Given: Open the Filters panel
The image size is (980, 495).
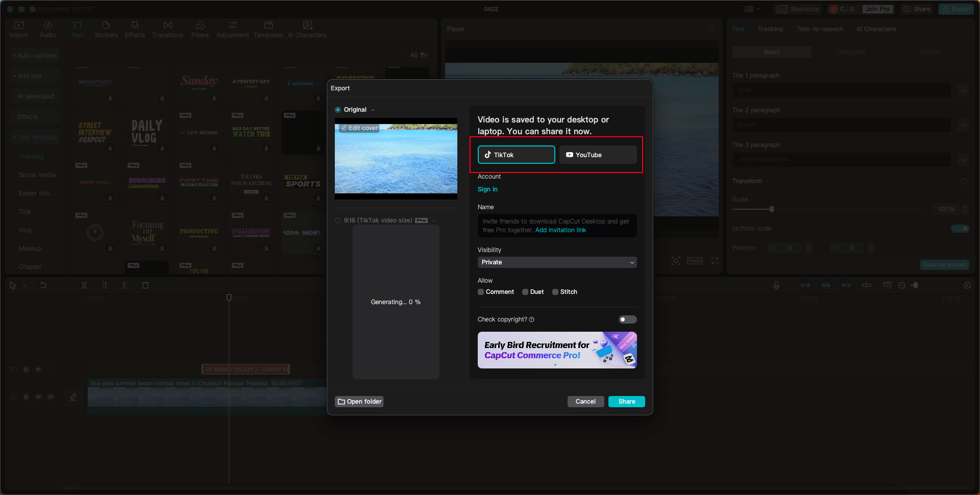Looking at the screenshot, I should pos(200,29).
